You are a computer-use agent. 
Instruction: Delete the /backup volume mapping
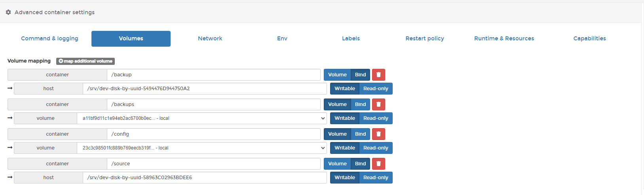pyautogui.click(x=378, y=75)
